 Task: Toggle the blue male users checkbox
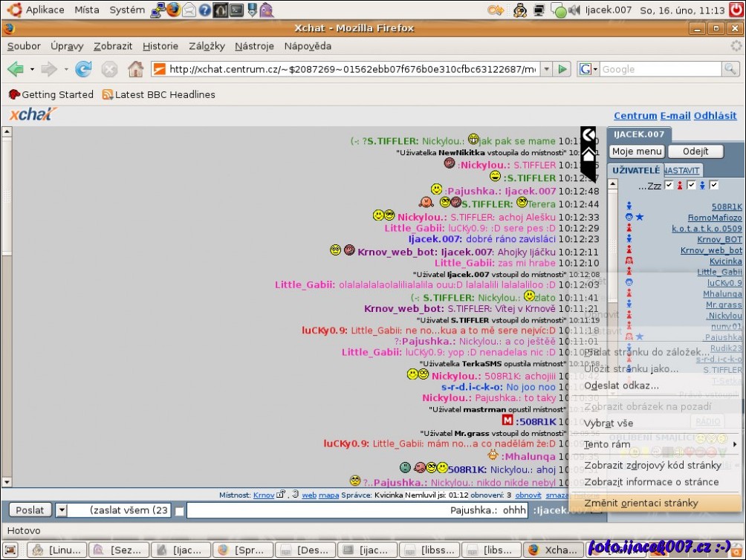pos(714,185)
